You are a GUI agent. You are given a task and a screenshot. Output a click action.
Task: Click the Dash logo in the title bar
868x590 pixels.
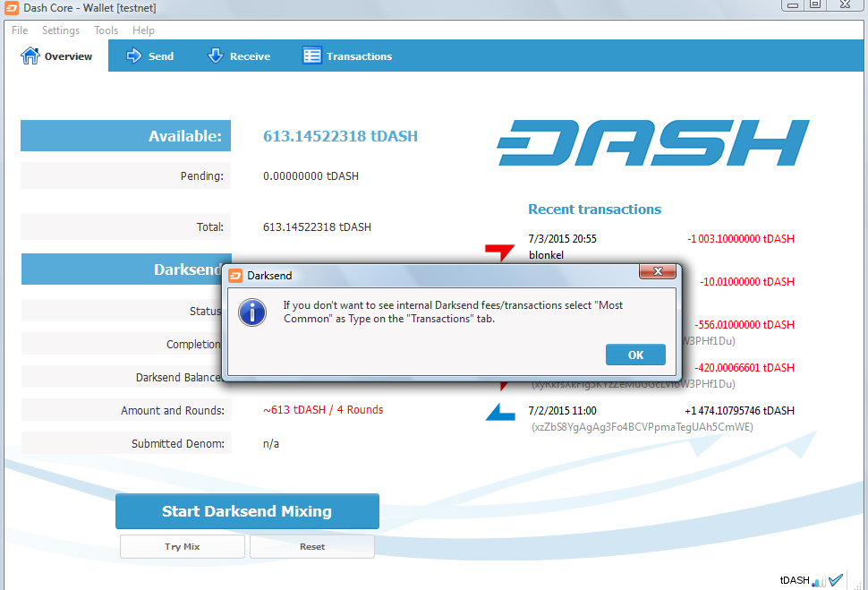click(12, 8)
